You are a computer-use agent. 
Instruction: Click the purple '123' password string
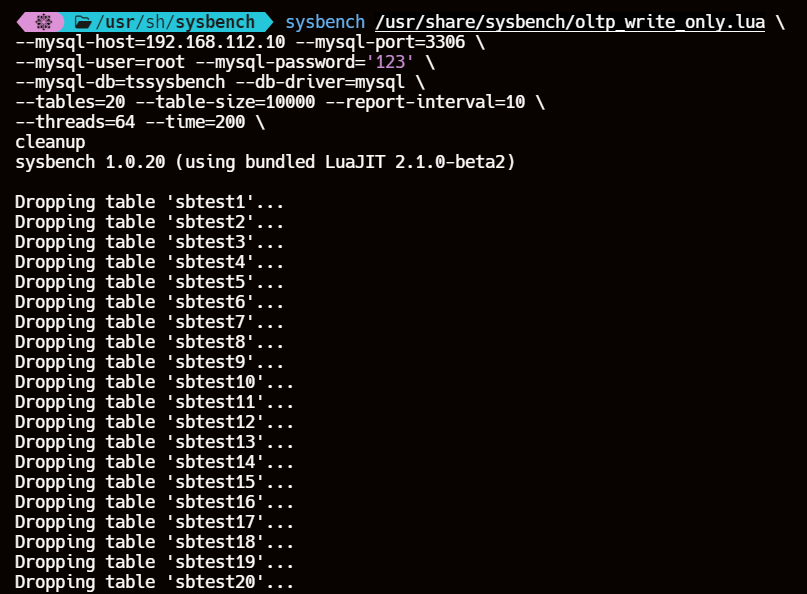[x=384, y=62]
